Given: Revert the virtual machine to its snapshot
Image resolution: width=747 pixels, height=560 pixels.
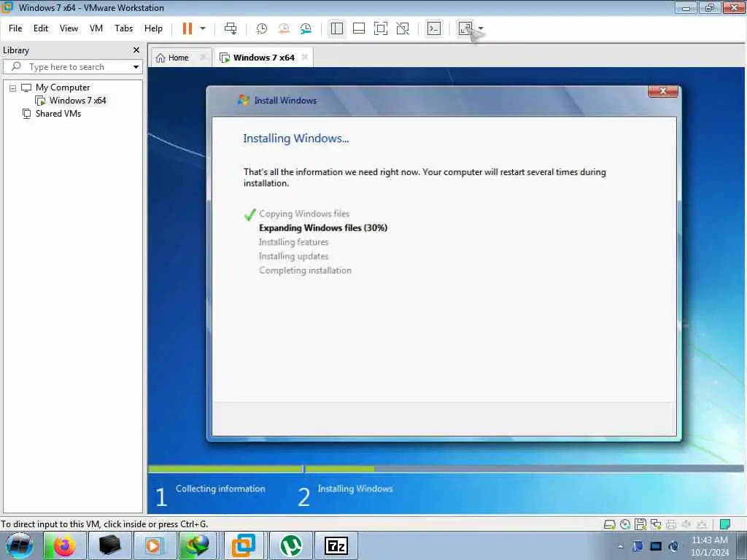Looking at the screenshot, I should coord(284,28).
